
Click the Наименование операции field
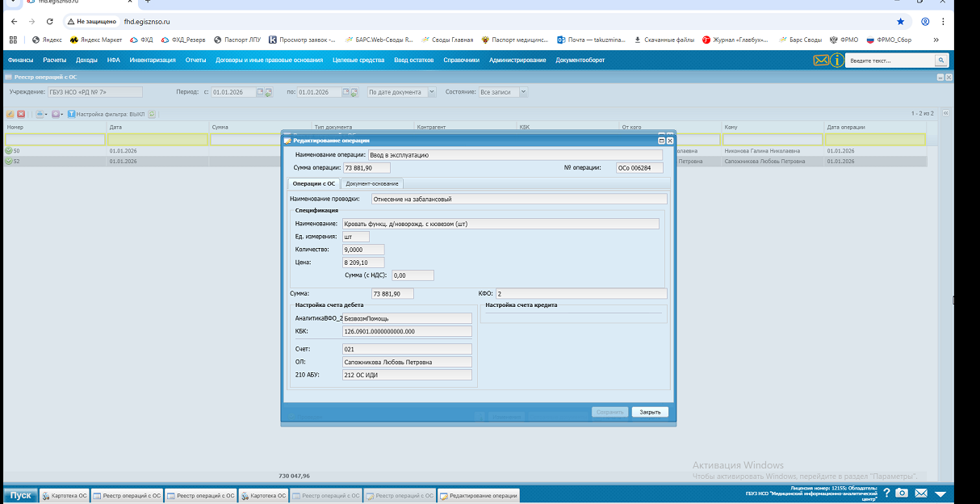click(515, 154)
